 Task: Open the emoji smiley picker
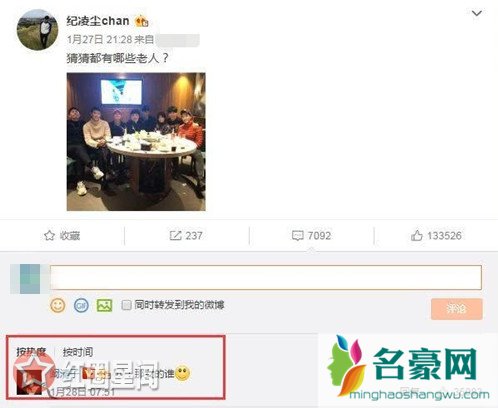(x=58, y=305)
